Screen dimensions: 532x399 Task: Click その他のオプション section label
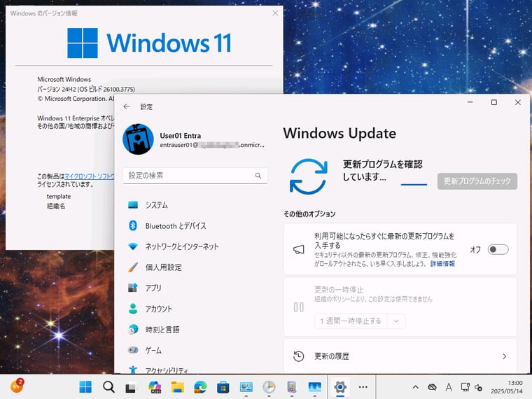[x=309, y=213]
